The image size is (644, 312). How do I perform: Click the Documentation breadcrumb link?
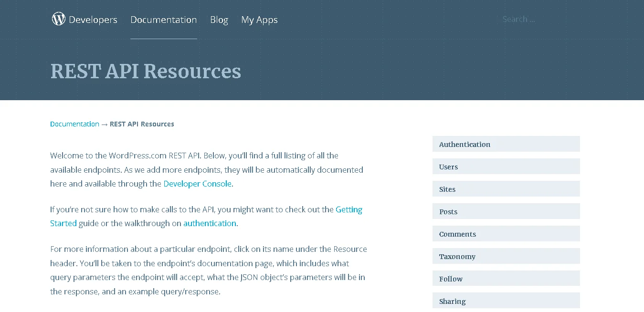click(x=74, y=124)
